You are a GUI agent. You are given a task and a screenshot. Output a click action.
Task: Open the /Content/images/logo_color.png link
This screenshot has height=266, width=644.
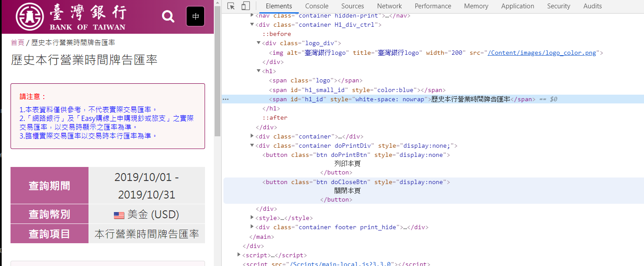[x=542, y=53]
